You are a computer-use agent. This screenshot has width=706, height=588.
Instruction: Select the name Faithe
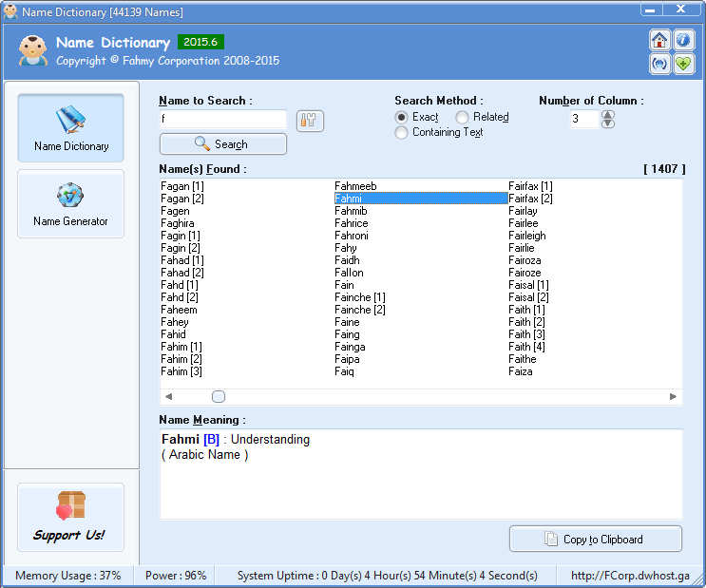pos(523,359)
